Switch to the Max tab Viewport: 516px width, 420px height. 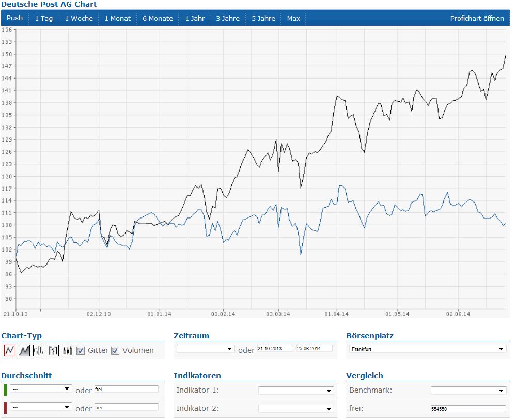point(293,19)
